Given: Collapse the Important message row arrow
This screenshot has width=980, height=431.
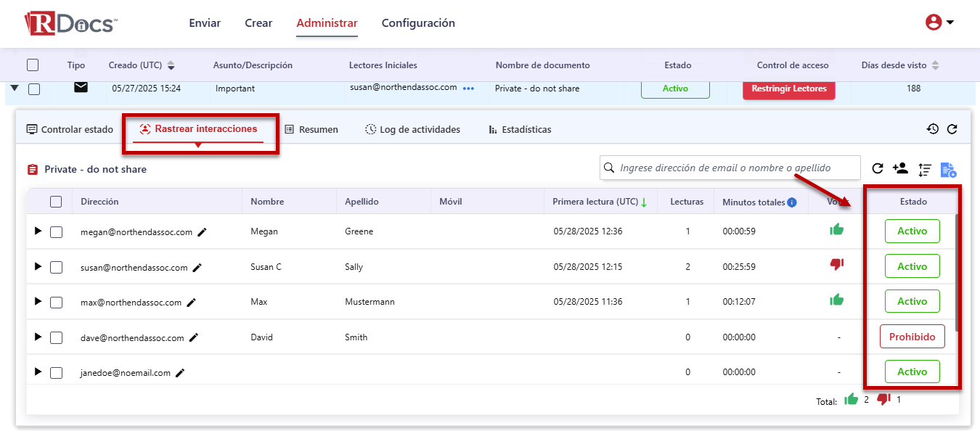Looking at the screenshot, I should pyautogui.click(x=14, y=89).
